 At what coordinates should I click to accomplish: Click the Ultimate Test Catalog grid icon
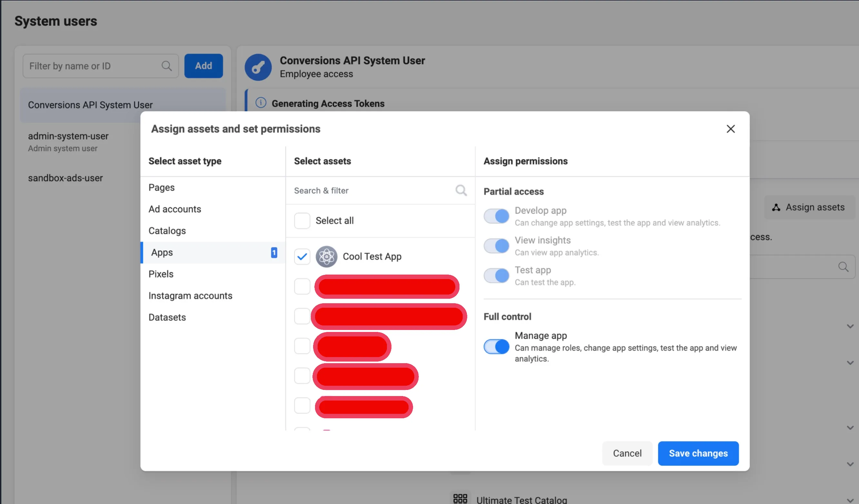pos(460,499)
